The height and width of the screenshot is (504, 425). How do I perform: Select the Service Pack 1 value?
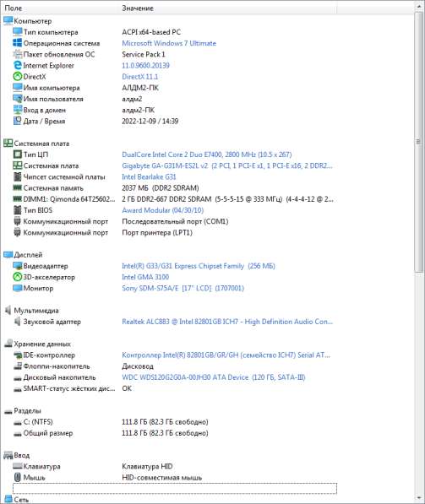(x=143, y=54)
